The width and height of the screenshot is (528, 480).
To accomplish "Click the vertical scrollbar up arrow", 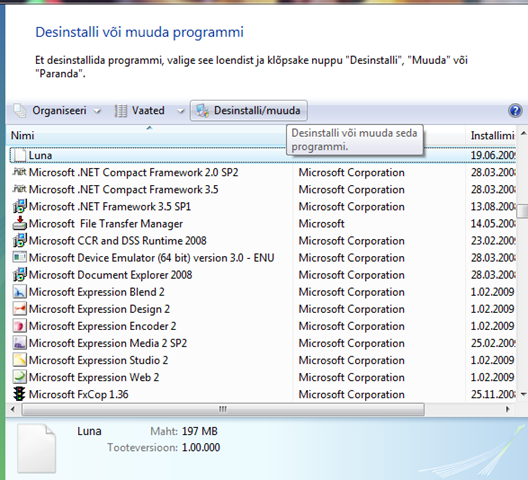I will pyautogui.click(x=523, y=133).
